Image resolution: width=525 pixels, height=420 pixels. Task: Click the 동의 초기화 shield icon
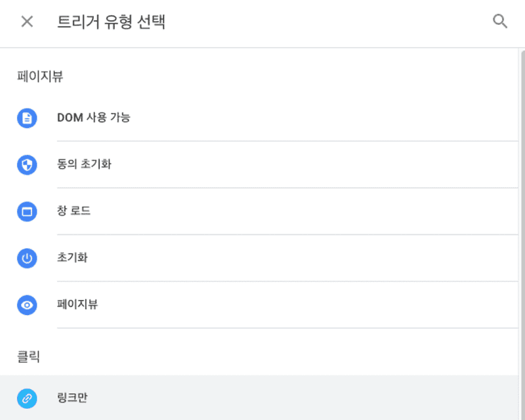26,165
